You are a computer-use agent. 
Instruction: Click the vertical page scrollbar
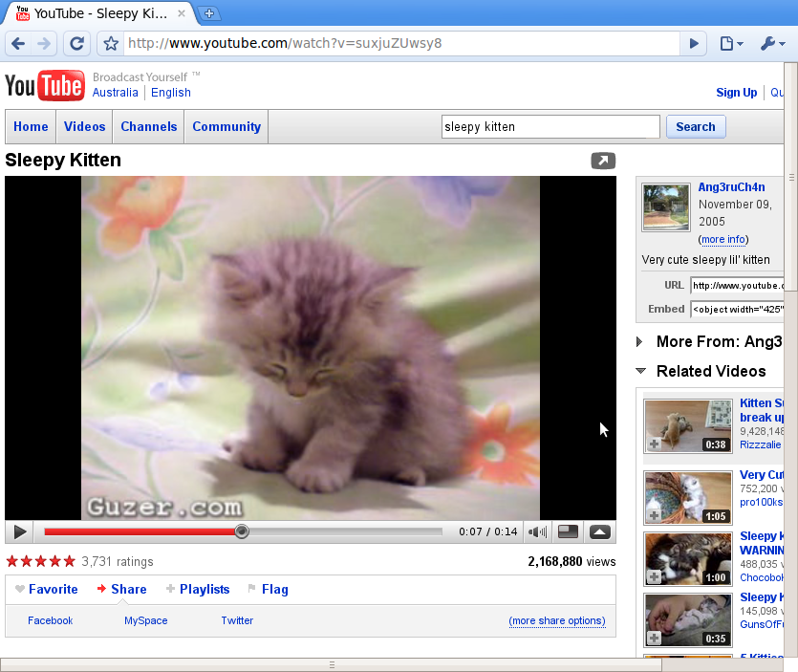[x=791, y=177]
